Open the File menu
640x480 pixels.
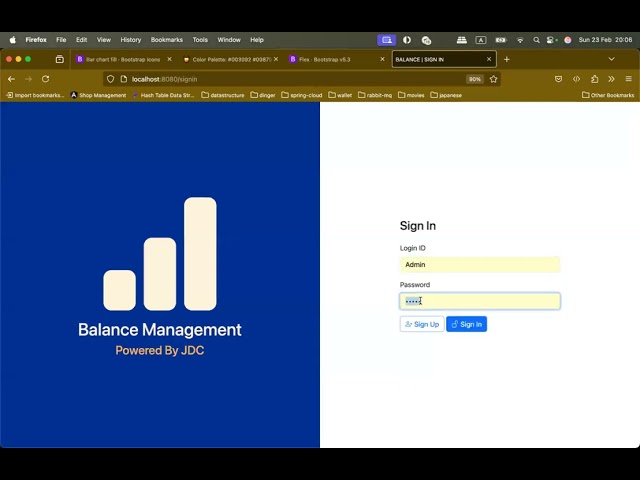coord(61,40)
